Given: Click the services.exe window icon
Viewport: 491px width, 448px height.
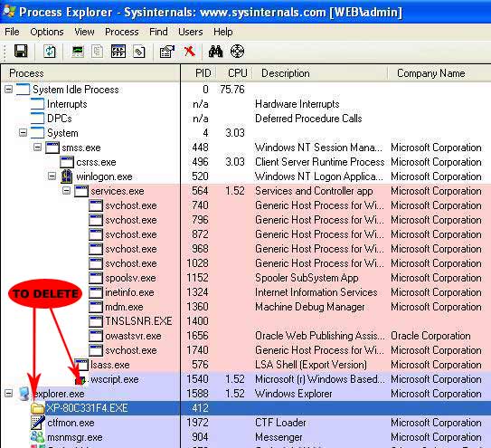Looking at the screenshot, I should [81, 191].
